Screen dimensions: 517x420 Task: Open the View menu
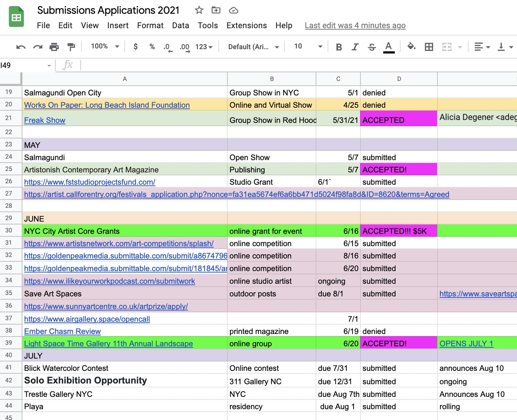90,25
